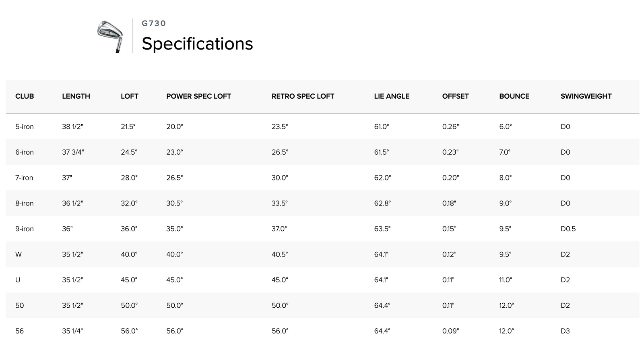This screenshot has width=644, height=350.
Task: Select the 5-iron row label
Action: click(25, 126)
